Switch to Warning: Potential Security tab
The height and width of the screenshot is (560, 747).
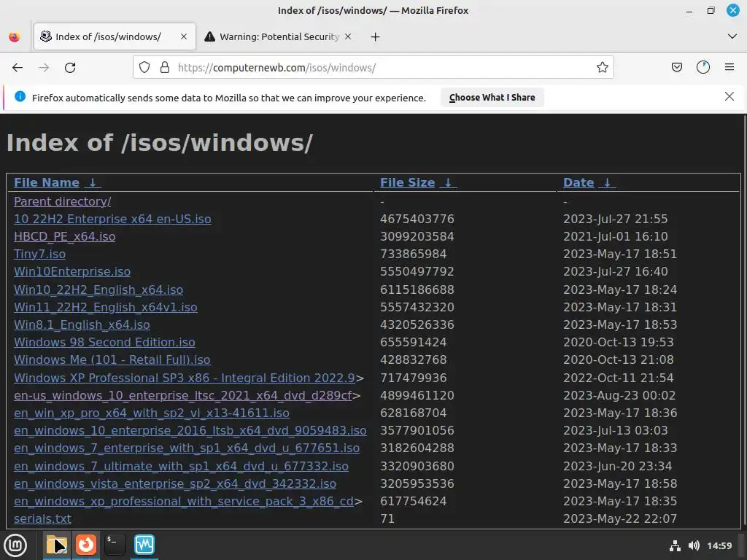[278, 36]
